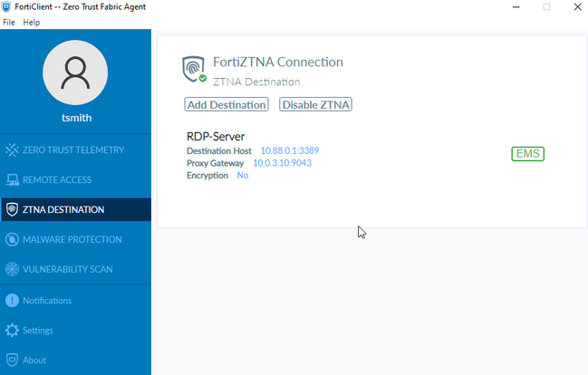Viewport: 588px width, 375px height.
Task: Click the tsmith username text
Action: coord(76,118)
